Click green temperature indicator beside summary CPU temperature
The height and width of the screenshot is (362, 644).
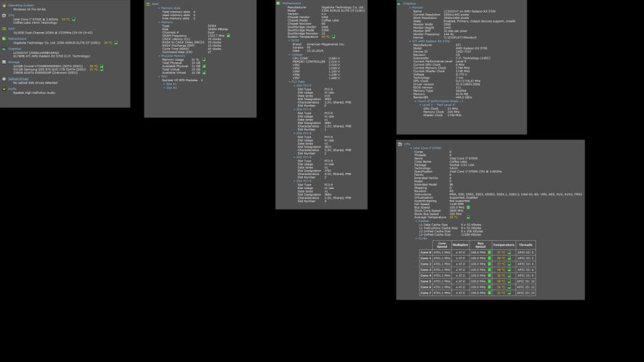74,20
